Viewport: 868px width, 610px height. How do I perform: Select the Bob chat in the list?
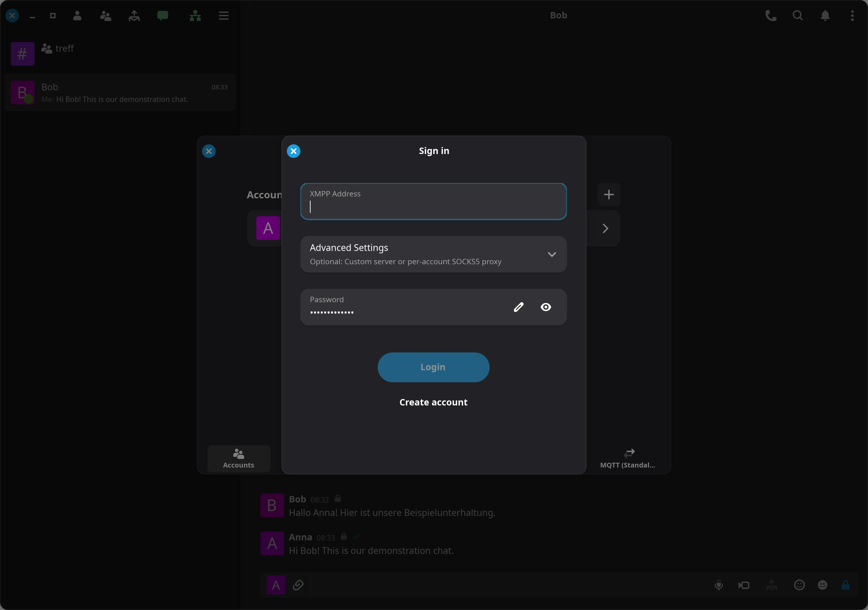[120, 93]
